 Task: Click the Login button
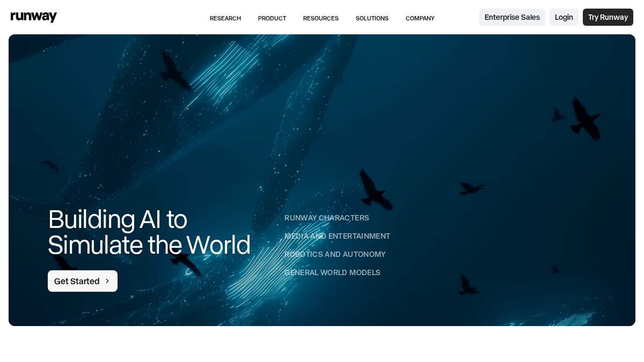564,17
